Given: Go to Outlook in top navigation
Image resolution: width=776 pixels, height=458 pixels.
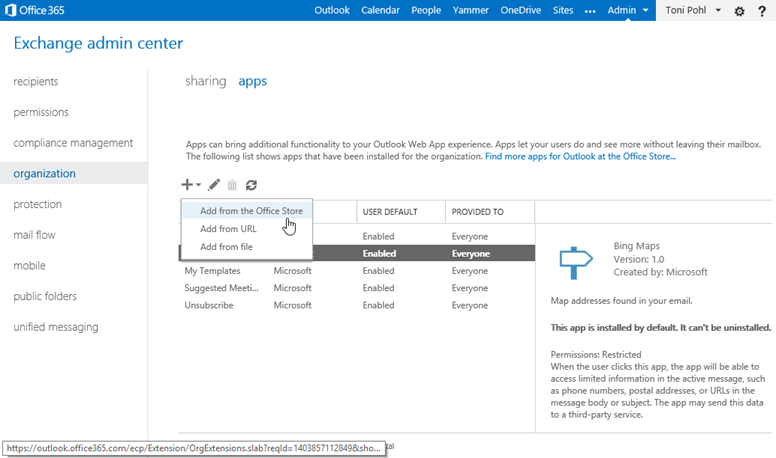Looking at the screenshot, I should (x=332, y=11).
